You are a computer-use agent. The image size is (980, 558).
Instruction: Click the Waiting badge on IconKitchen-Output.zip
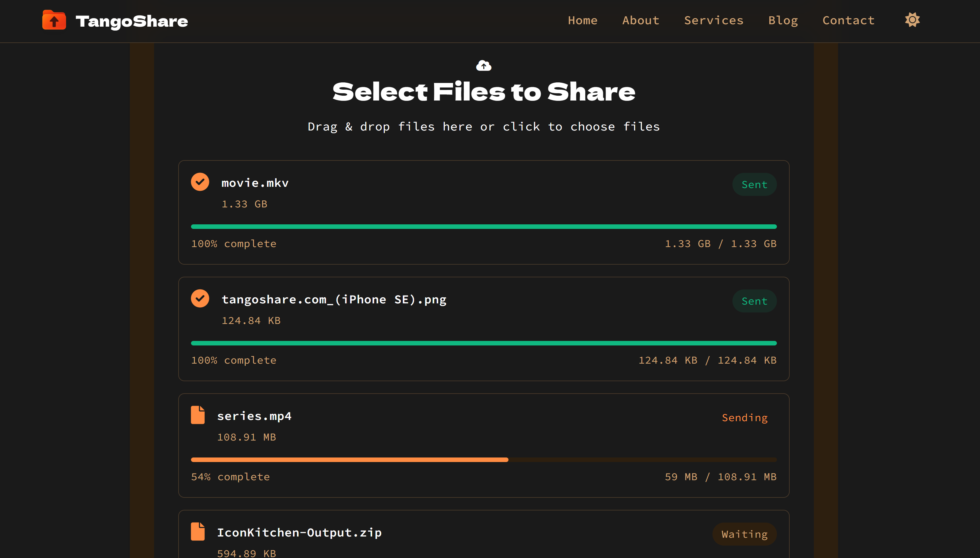(744, 533)
